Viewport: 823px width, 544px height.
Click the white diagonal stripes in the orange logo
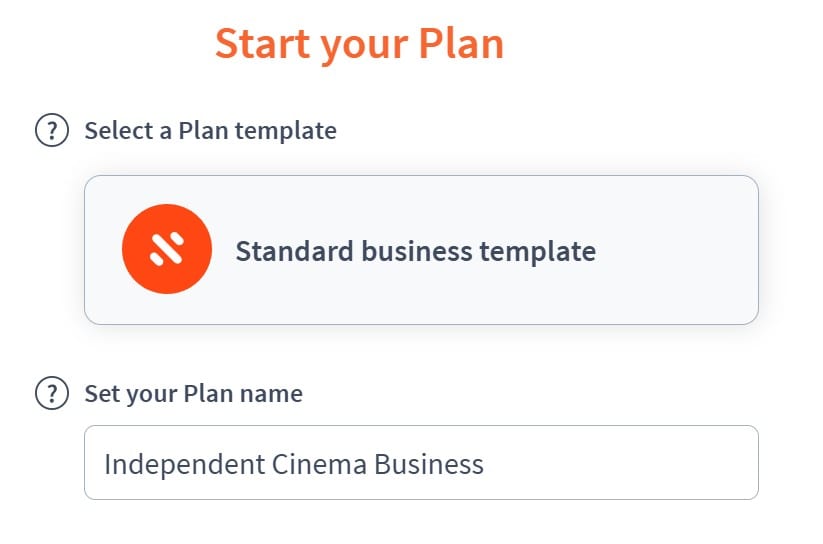[x=167, y=249]
